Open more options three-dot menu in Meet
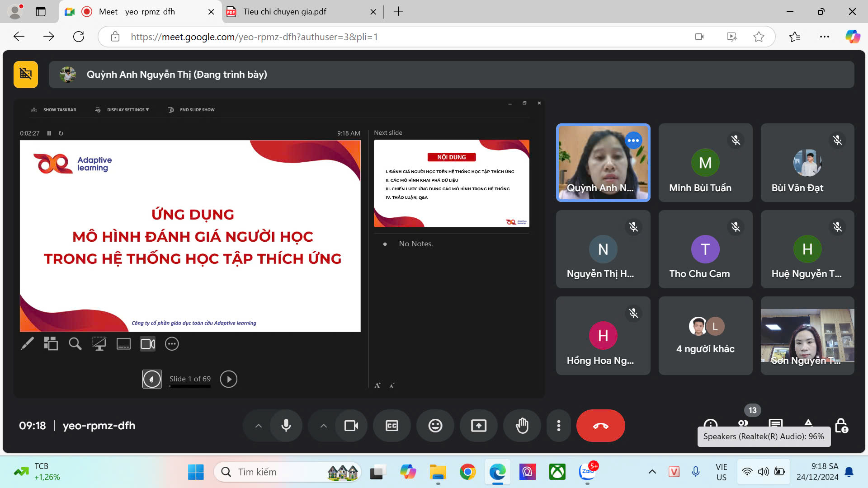The image size is (868, 488). (559, 426)
